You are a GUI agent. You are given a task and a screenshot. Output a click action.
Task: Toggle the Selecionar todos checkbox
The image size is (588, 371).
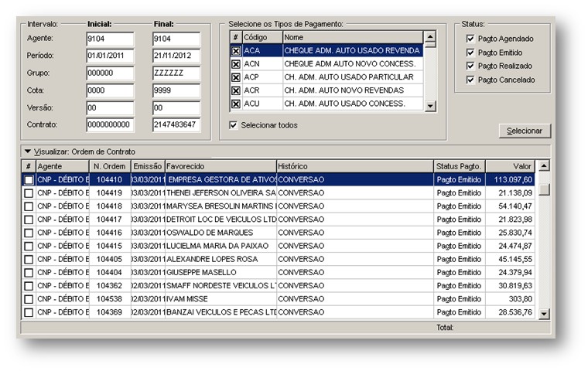(233, 125)
